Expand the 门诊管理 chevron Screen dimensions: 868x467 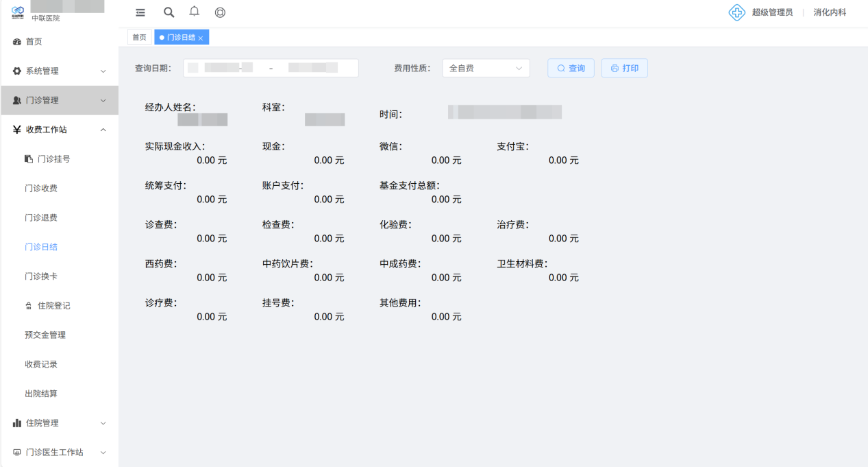click(x=103, y=101)
